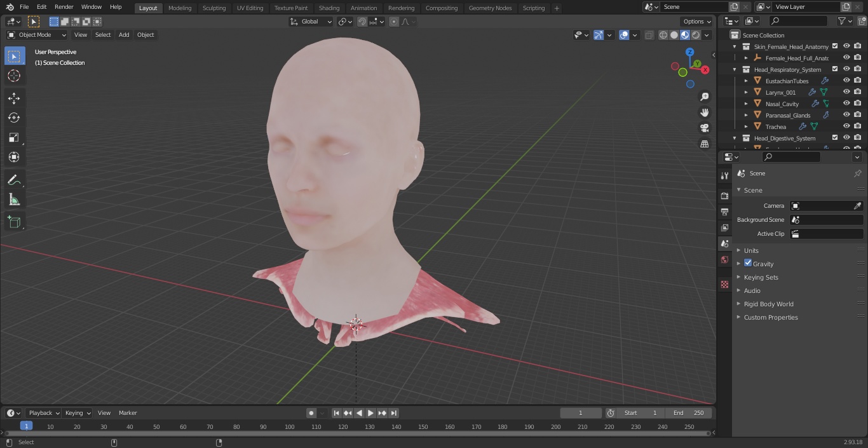Viewport: 868px width, 448px height.
Task: Uncheck Head_Respiratory_System collection exclude checkbox
Action: (835, 69)
